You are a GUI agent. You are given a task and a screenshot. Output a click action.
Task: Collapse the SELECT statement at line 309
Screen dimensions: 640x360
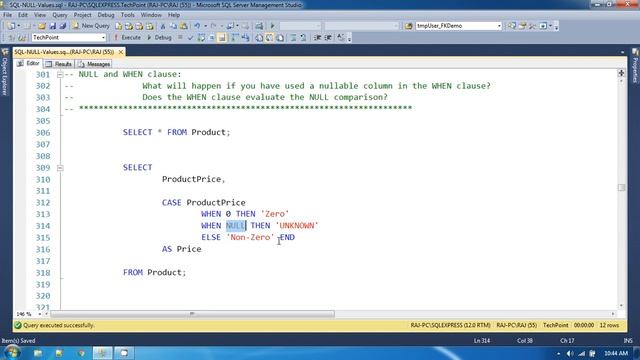60,168
